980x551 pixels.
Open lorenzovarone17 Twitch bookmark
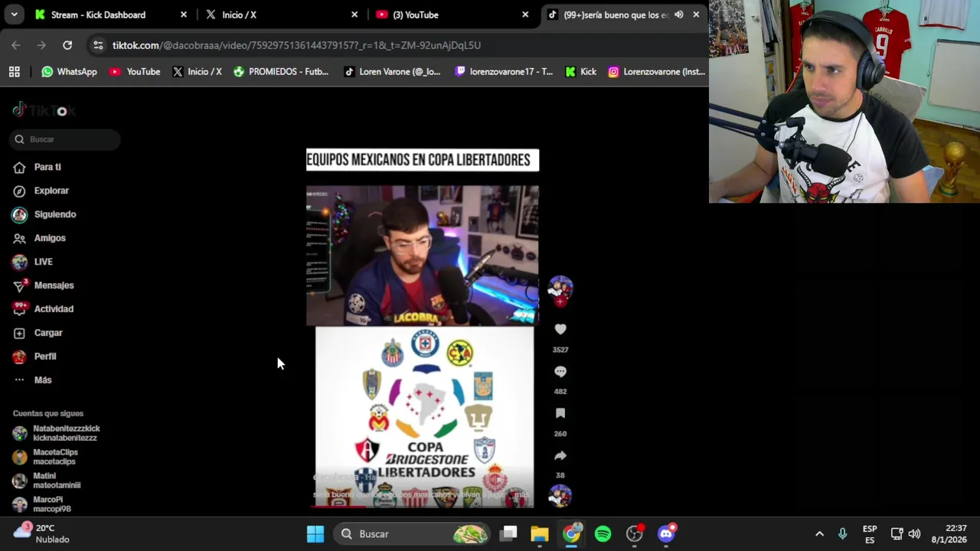pos(504,72)
